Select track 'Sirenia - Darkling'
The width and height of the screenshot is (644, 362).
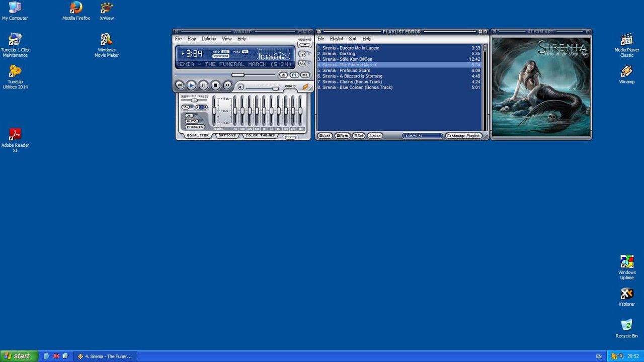pos(398,54)
